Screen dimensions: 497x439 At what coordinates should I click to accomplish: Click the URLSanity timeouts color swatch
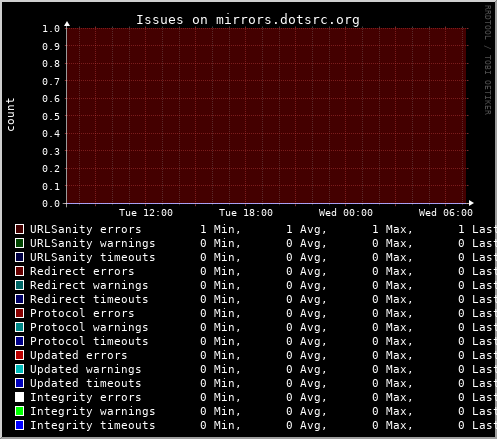[20, 257]
